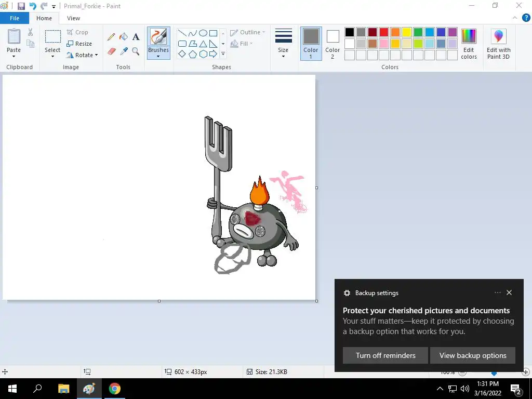
Task: Pick the pink color swatch
Action: coord(384,44)
